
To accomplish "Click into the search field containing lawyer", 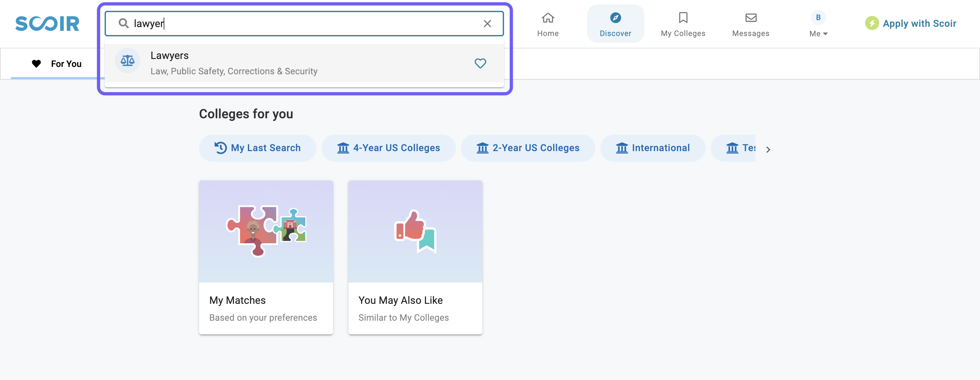I will (x=304, y=24).
